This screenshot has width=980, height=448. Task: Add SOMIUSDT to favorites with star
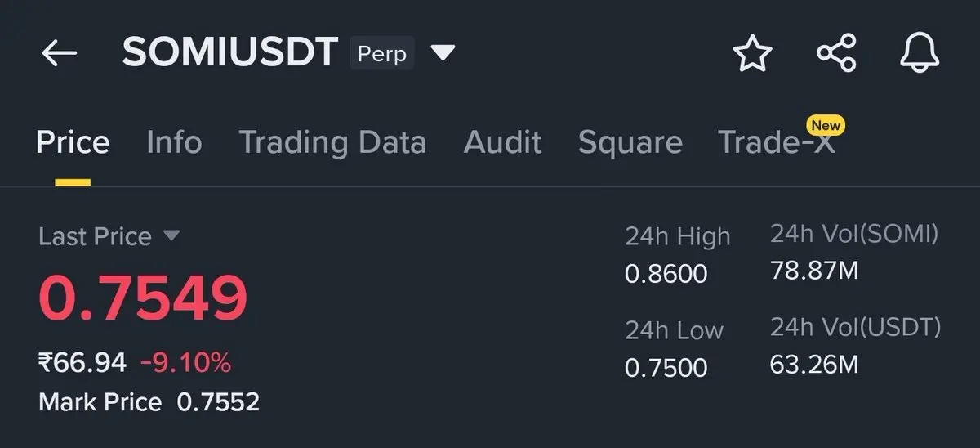(752, 54)
